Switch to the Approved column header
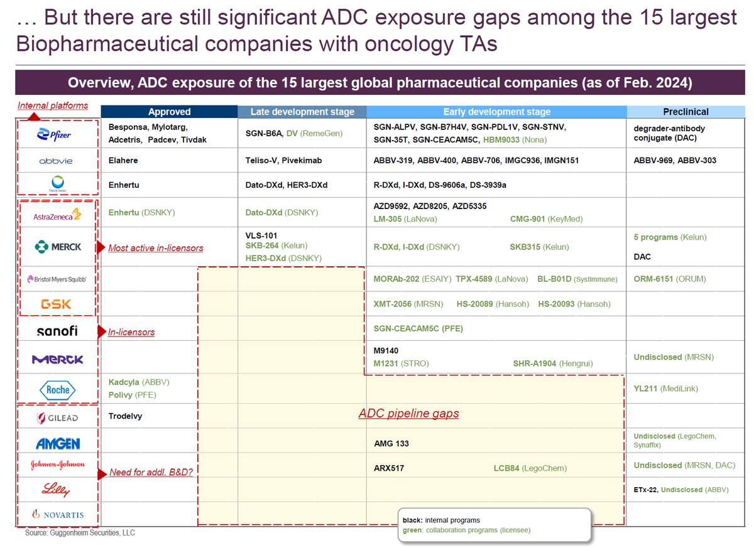Image resolution: width=754 pixels, height=560 pixels. point(168,111)
